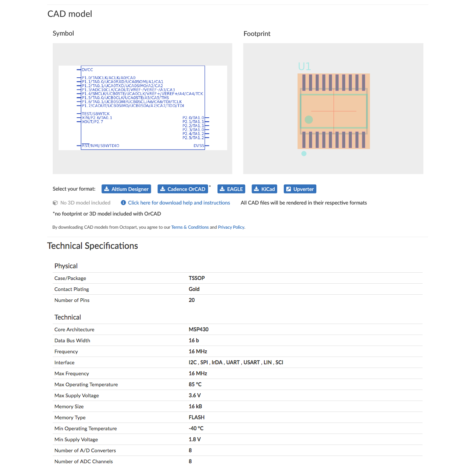Click the Interface row value listing I2C, SPI
Image resolution: width=476 pixels, height=468 pixels.
pos(236,362)
